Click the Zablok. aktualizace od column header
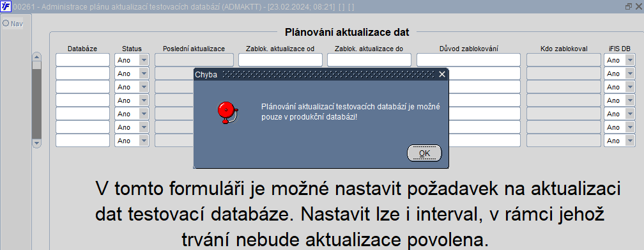The width and height of the screenshot is (644, 250). (x=280, y=49)
